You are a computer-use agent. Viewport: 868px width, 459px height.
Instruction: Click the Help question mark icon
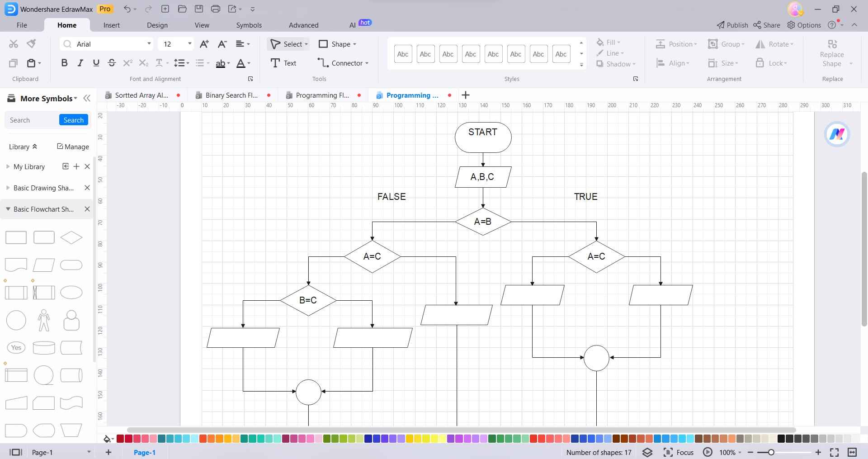coord(832,25)
